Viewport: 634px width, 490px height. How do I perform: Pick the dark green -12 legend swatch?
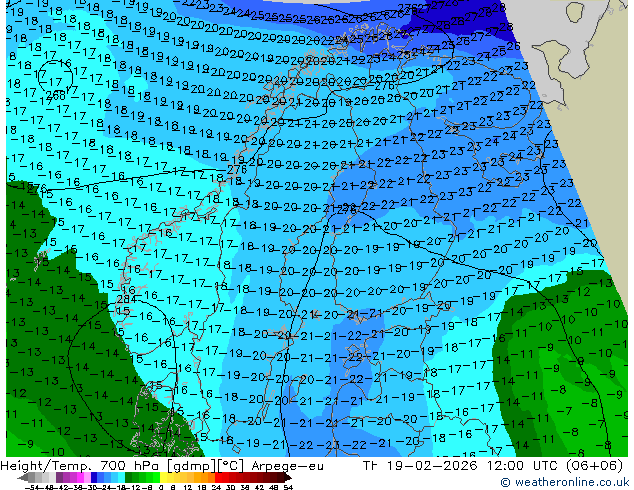coord(129,478)
